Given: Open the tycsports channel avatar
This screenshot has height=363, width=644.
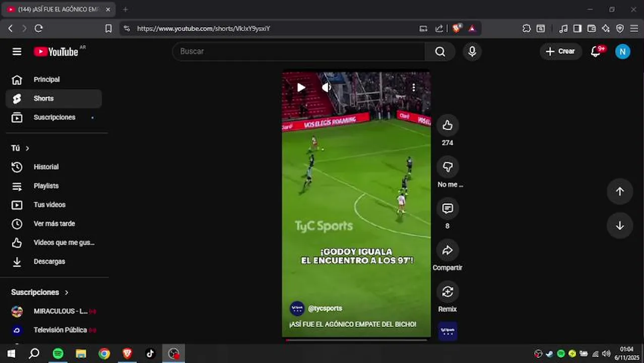Looking at the screenshot, I should click(297, 309).
